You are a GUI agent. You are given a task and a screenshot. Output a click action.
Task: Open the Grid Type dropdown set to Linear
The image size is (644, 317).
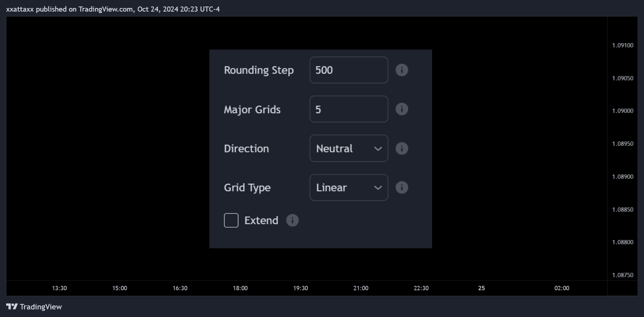coord(349,187)
